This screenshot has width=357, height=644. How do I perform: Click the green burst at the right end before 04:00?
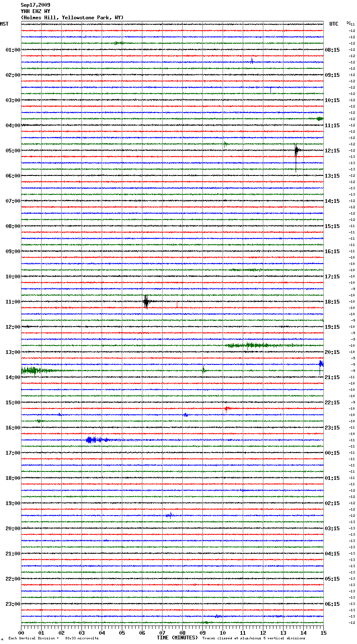(320, 119)
